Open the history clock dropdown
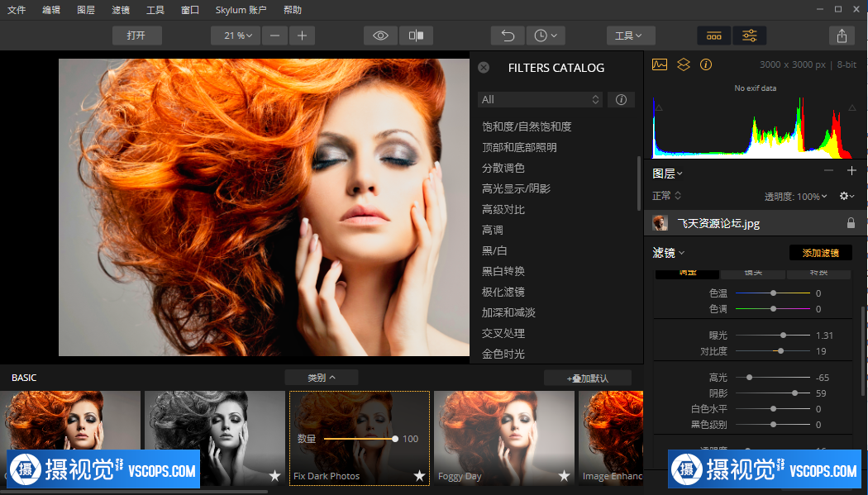The image size is (868, 495). tap(546, 36)
